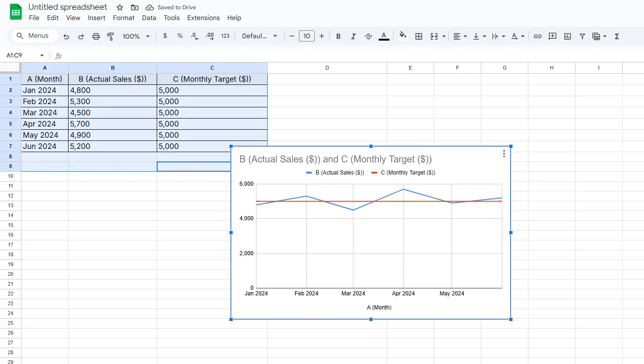
Task: Open the Insert menu
Action: 97,18
